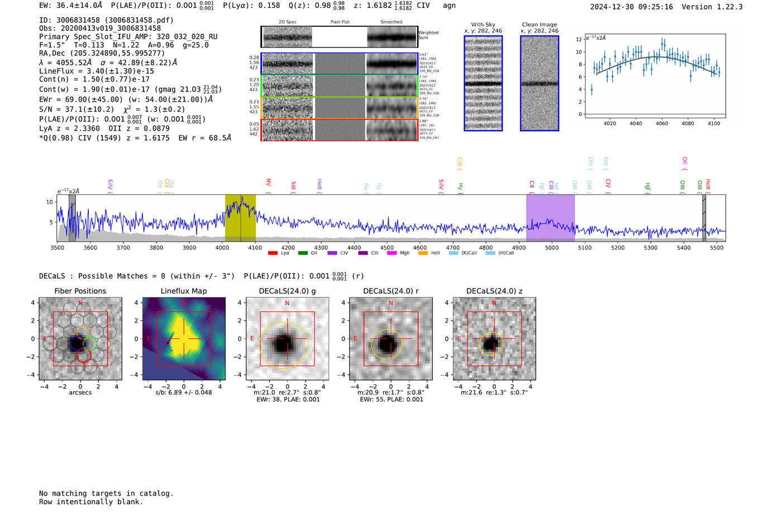782x532 pixels.
Task: Open the Clean Image thumbnail
Action: click(540, 83)
